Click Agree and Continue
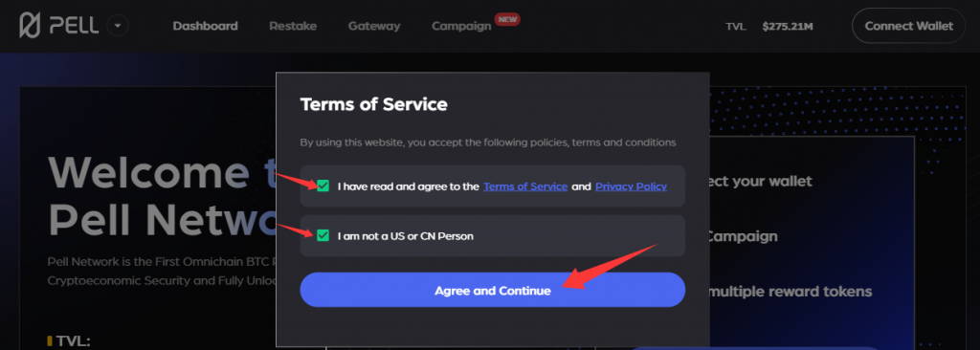Viewport: 980px width, 350px height. tap(493, 290)
